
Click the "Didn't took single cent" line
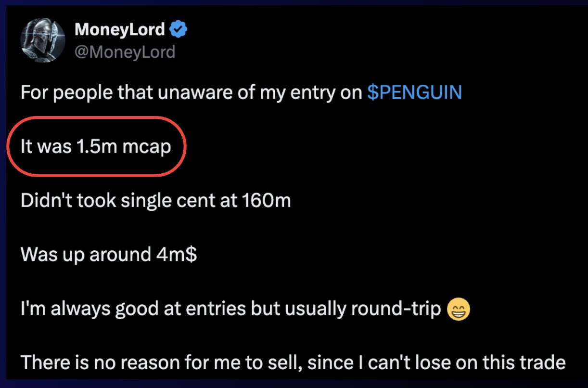(155, 200)
